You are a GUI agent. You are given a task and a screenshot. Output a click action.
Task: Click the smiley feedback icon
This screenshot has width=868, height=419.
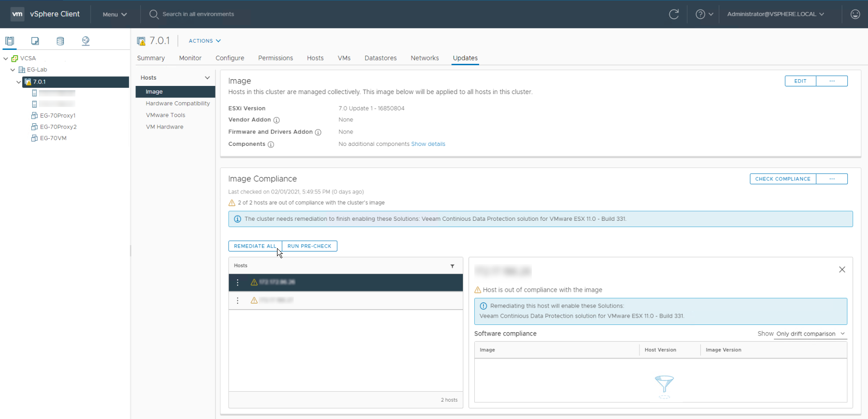[x=855, y=14]
